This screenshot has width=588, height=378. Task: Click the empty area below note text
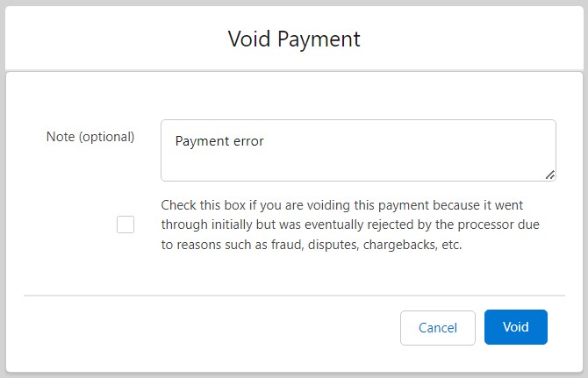[x=351, y=167]
